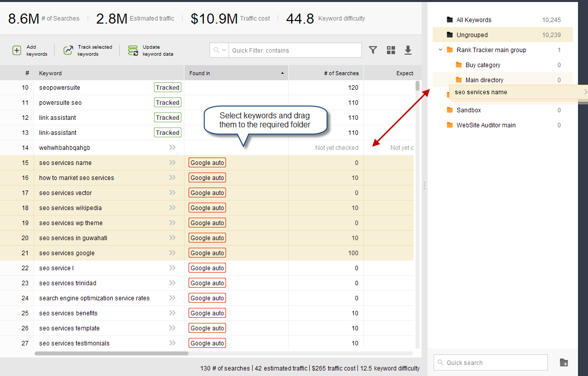Open the filter funnel icon

373,50
